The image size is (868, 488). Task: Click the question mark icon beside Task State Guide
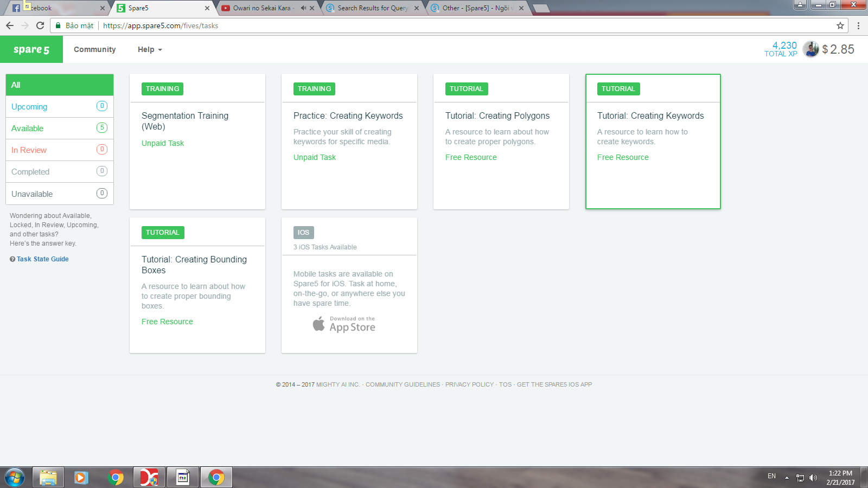click(12, 259)
